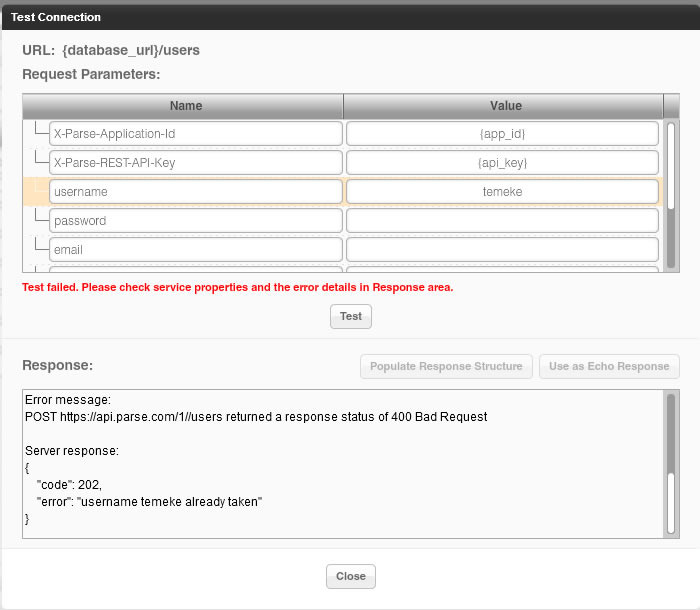Select the email parameter name field
Screen dimensions: 700x610
pos(195,250)
